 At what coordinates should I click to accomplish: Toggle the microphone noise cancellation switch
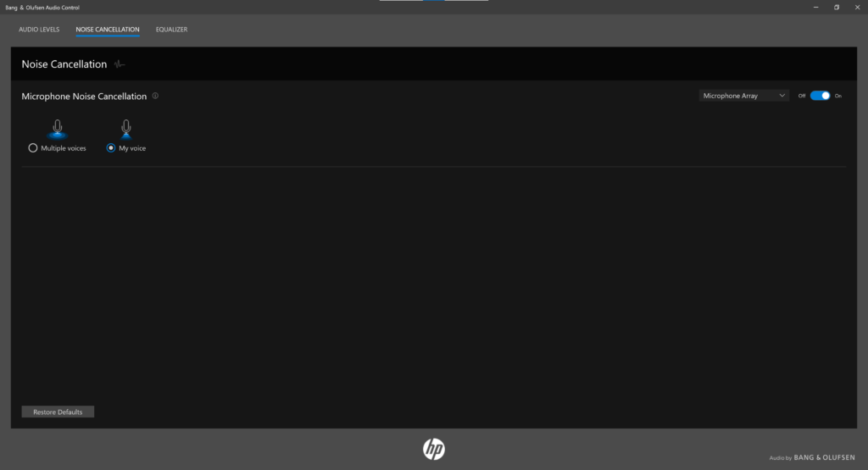820,96
